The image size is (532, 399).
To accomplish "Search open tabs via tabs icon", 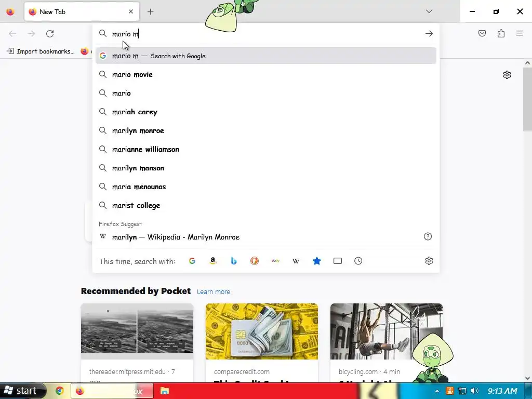I will point(338,261).
